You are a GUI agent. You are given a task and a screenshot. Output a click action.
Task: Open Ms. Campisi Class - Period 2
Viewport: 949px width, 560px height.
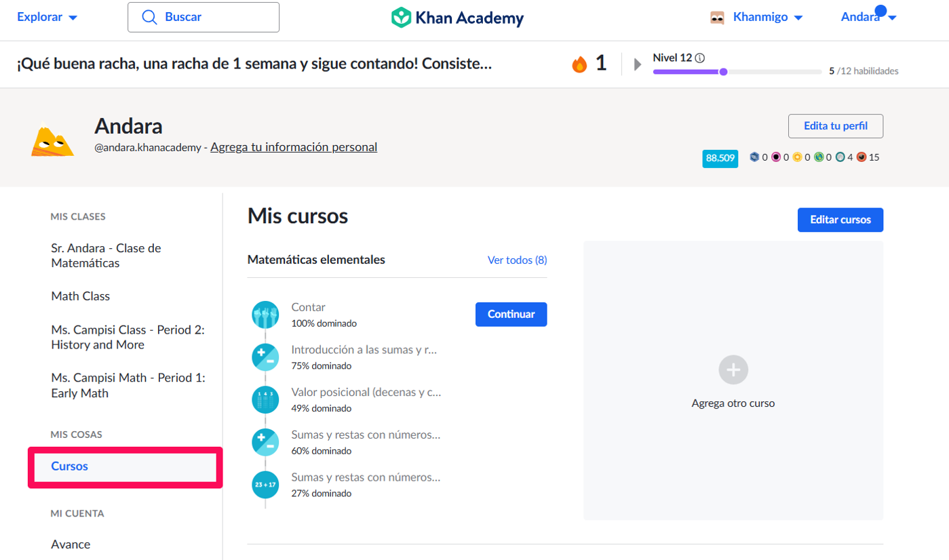(x=128, y=337)
